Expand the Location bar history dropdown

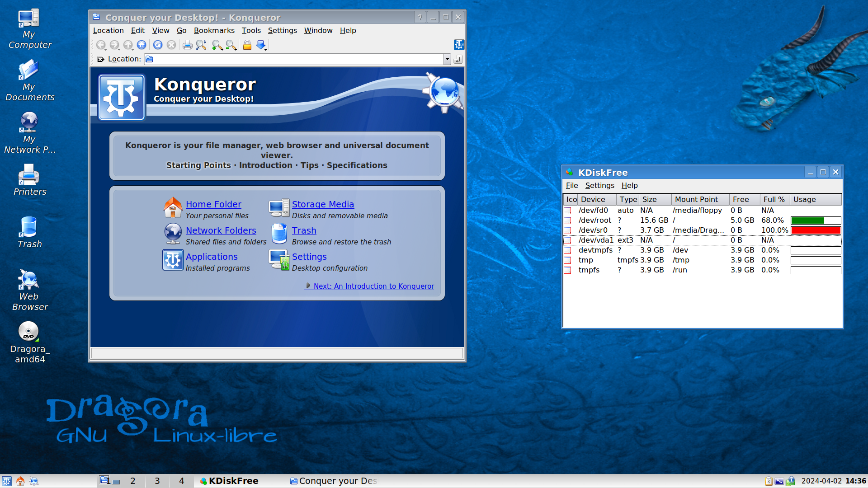pos(447,59)
